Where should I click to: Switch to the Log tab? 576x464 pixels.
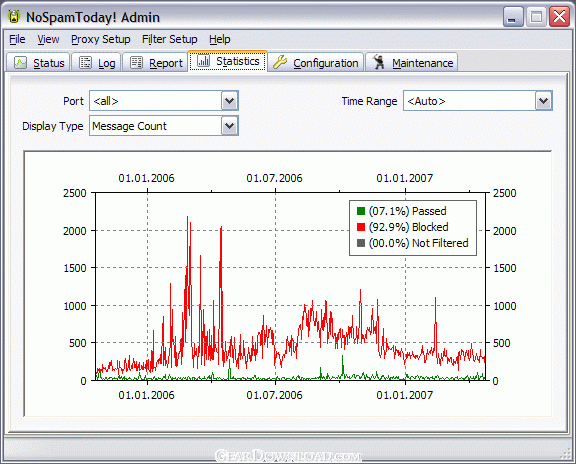97,62
